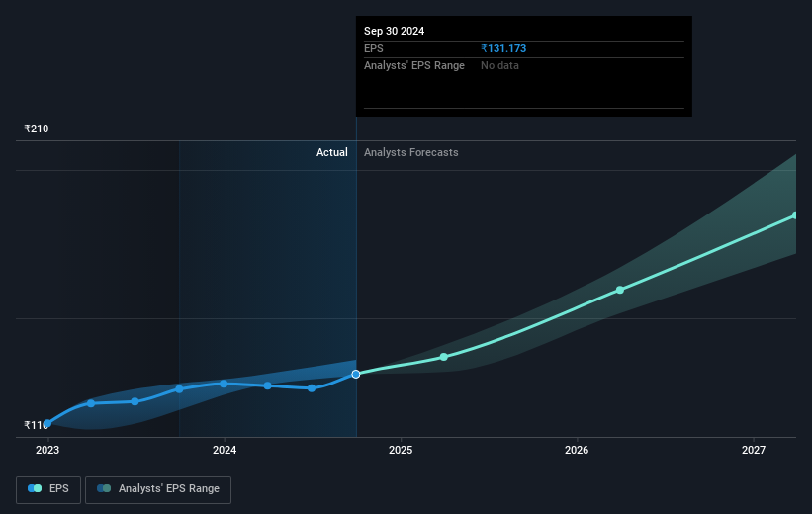Click the 2023 x-axis label
The height and width of the screenshot is (514, 812).
[47, 451]
